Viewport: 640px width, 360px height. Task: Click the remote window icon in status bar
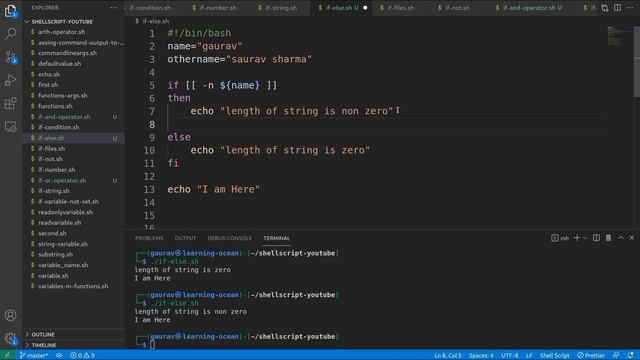(x=7, y=355)
